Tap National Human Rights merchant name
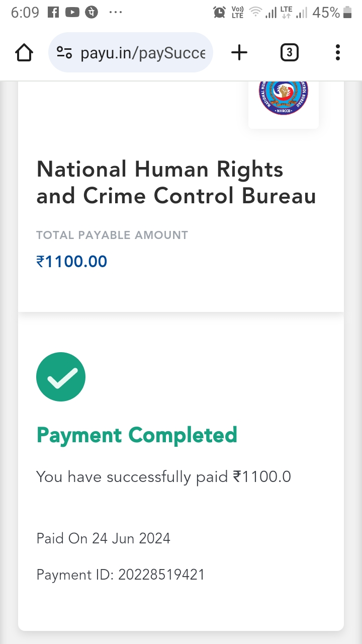The height and width of the screenshot is (644, 362). click(176, 182)
